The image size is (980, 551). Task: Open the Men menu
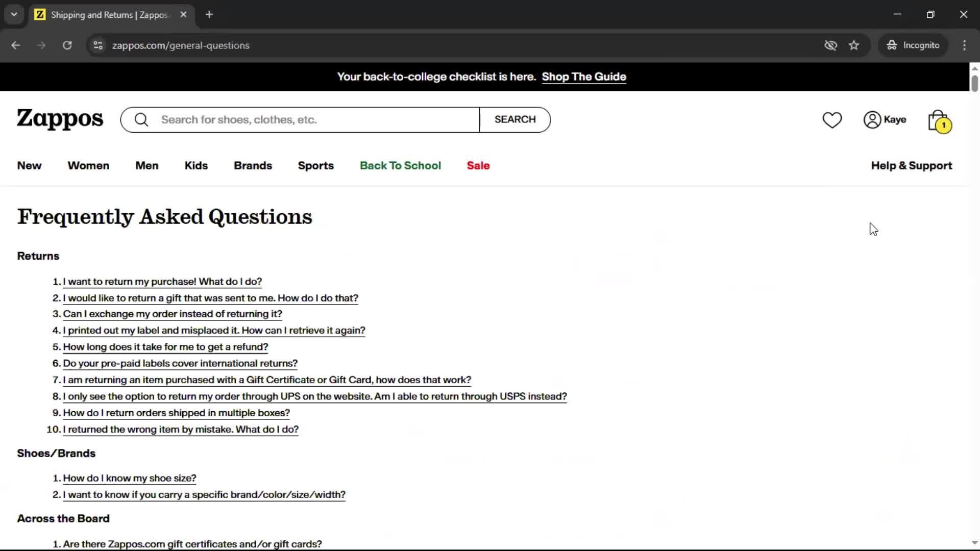coord(147,166)
